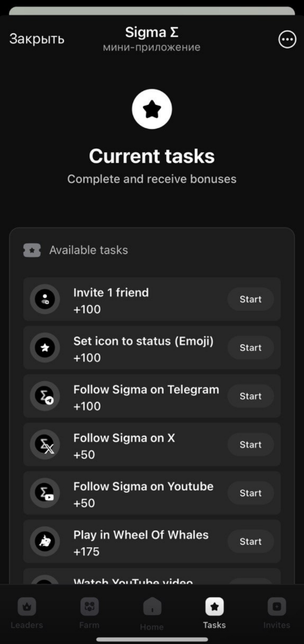This screenshot has height=644, width=304.
Task: Open the Farm tab
Action: point(89,614)
